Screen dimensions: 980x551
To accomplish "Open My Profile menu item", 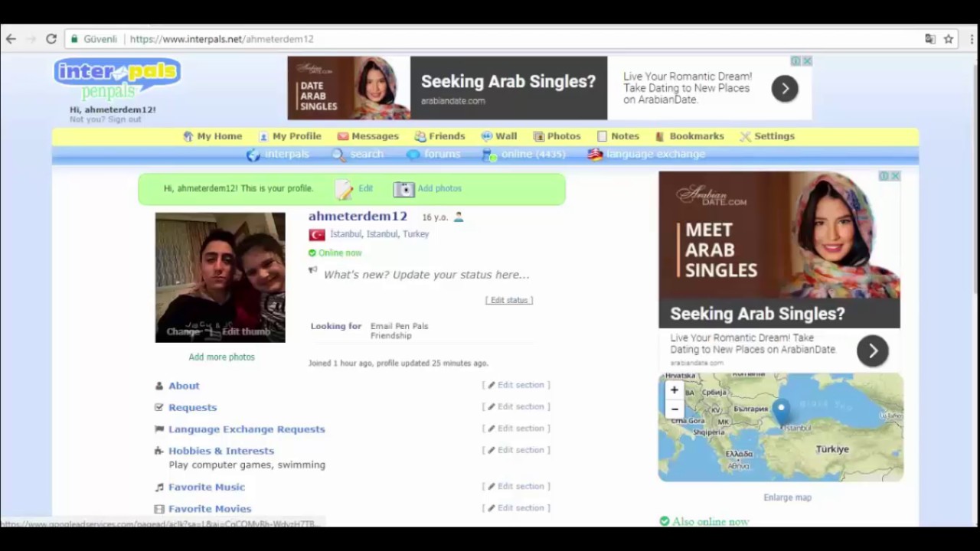I will (x=289, y=136).
